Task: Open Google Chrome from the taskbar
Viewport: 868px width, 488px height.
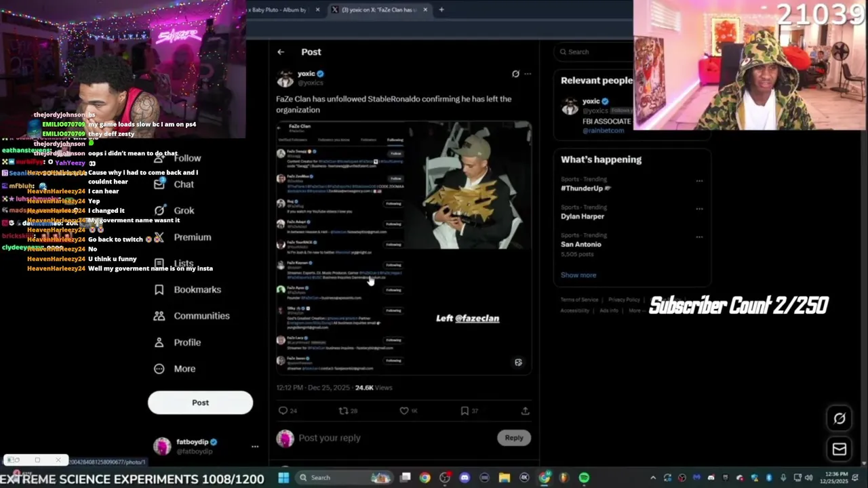Action: coord(425,478)
